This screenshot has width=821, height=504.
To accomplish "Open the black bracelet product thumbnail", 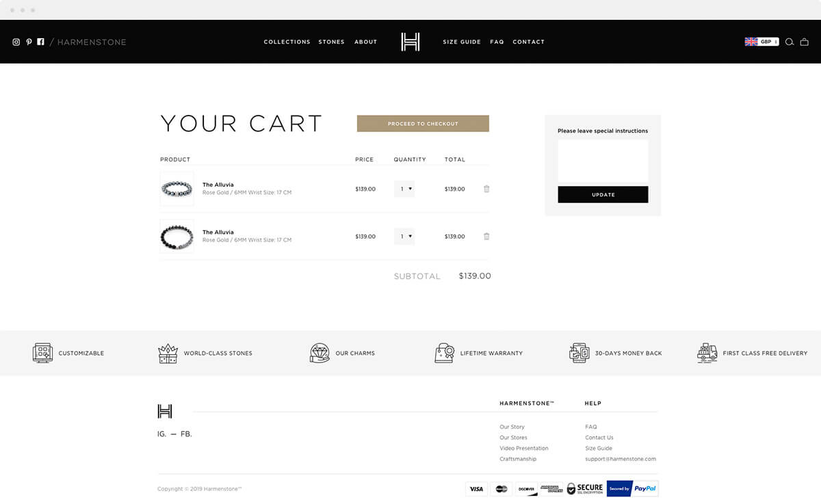I will [177, 237].
